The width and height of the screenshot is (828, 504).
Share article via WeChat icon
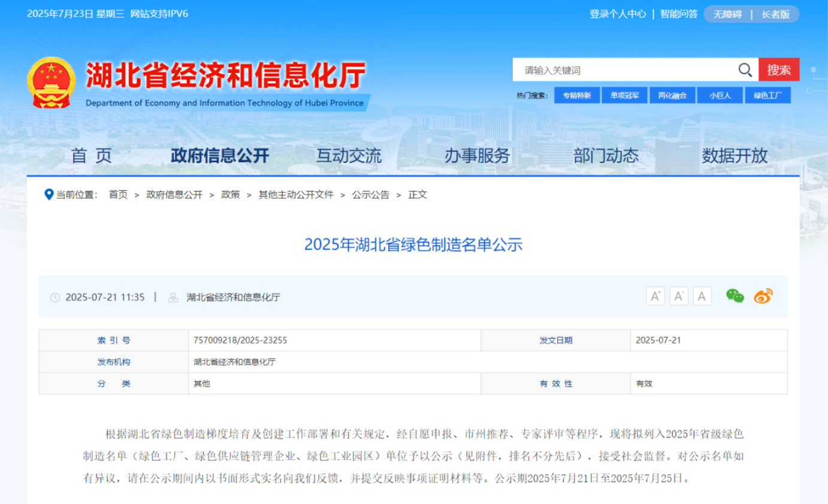[735, 296]
